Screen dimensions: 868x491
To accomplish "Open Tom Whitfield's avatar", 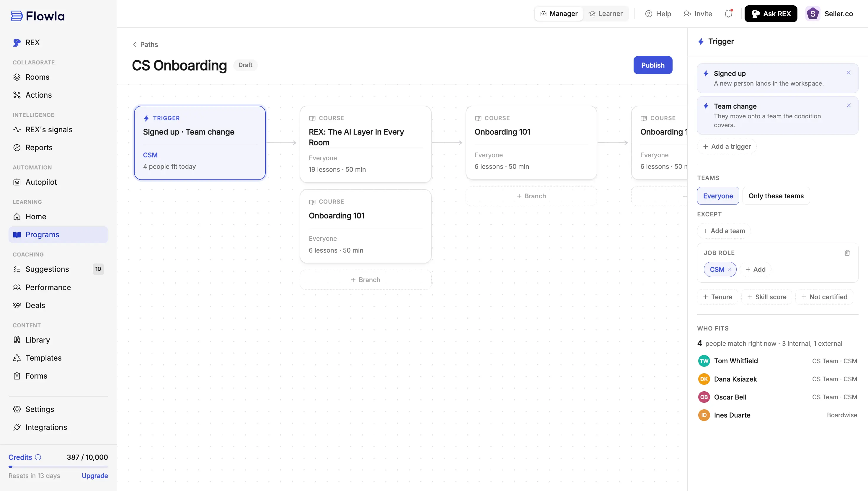I will click(704, 361).
